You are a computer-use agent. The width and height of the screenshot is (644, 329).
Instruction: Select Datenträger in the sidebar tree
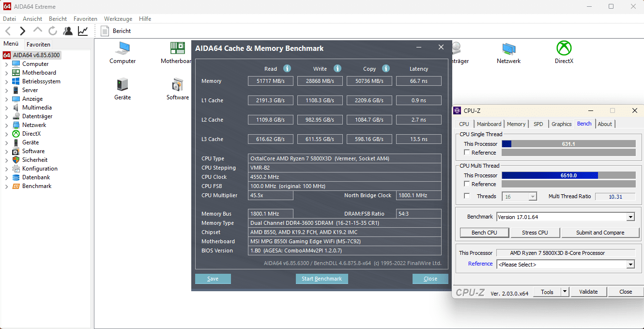click(x=37, y=116)
